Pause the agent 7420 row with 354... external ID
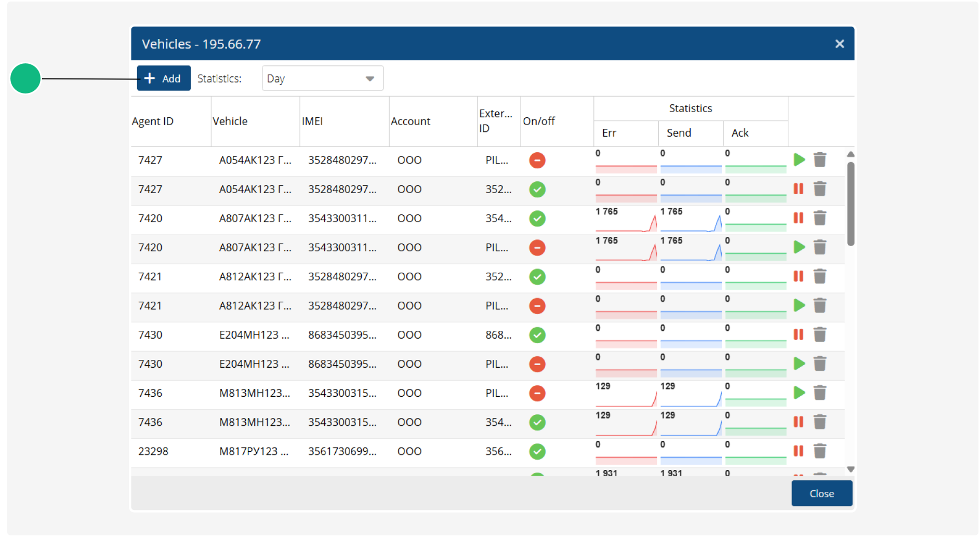The width and height of the screenshot is (980, 537). point(799,218)
